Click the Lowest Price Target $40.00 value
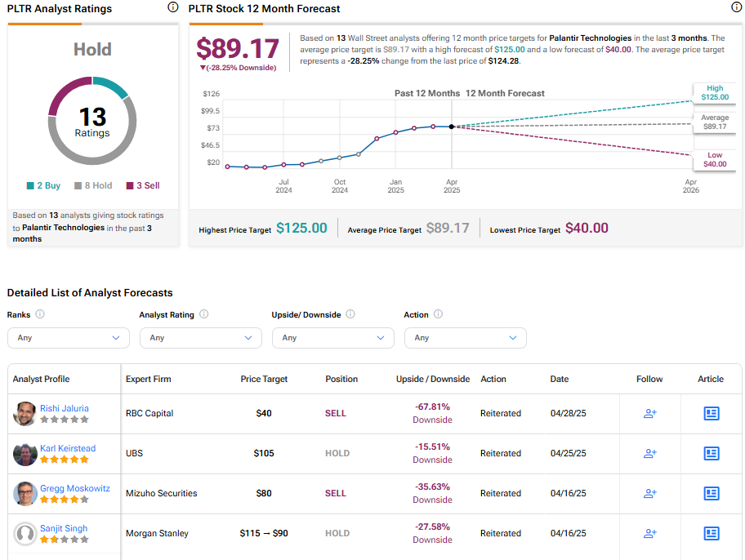The image size is (745, 560). 587,228
